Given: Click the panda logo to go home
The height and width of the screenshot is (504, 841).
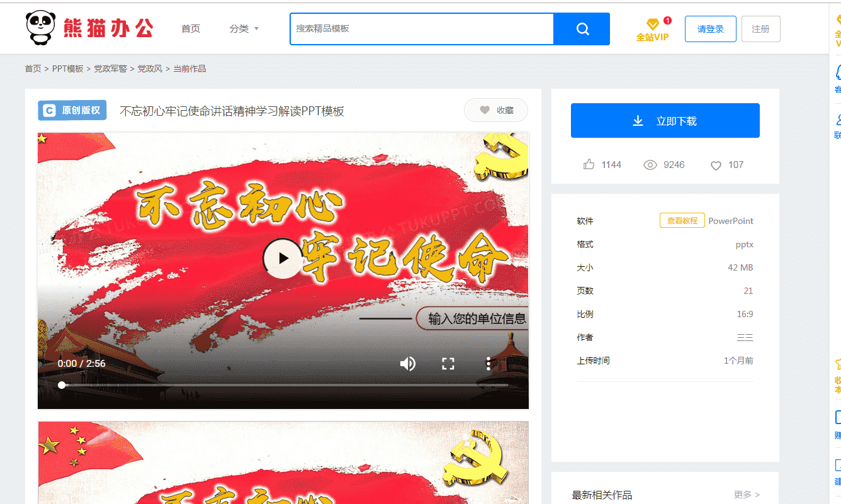Looking at the screenshot, I should (x=89, y=28).
